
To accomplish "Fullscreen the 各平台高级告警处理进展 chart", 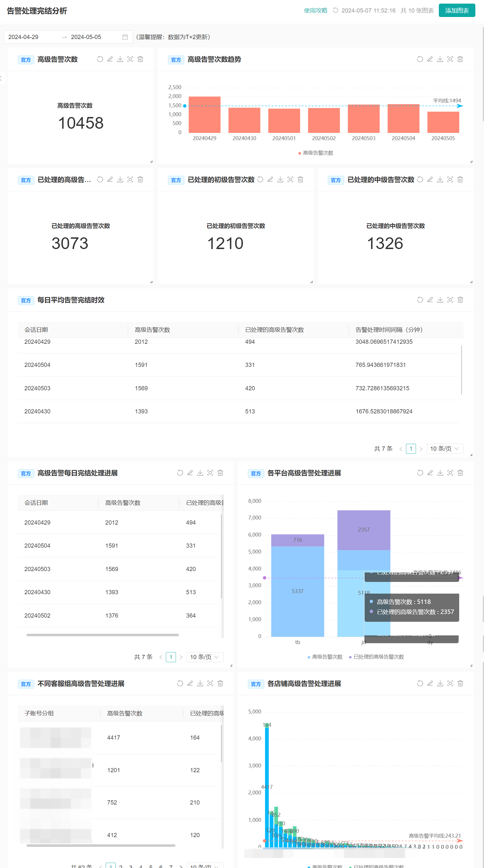I will click(450, 473).
